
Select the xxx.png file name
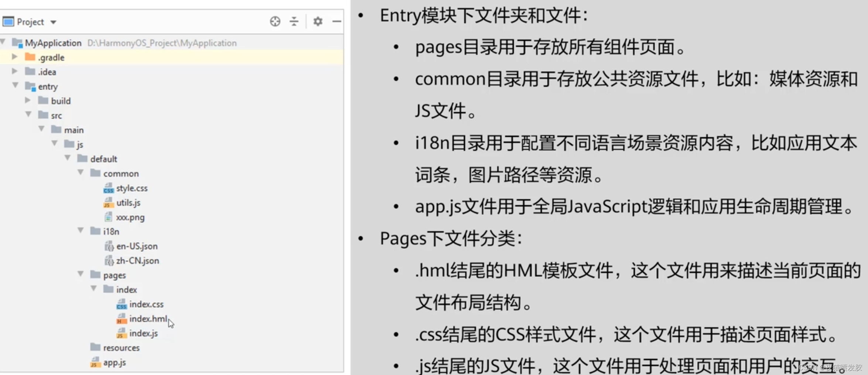point(130,218)
